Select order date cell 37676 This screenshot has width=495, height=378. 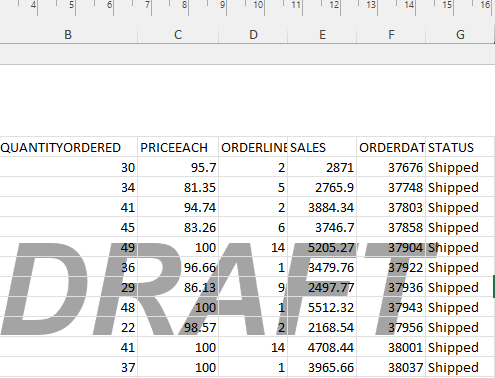click(x=391, y=167)
